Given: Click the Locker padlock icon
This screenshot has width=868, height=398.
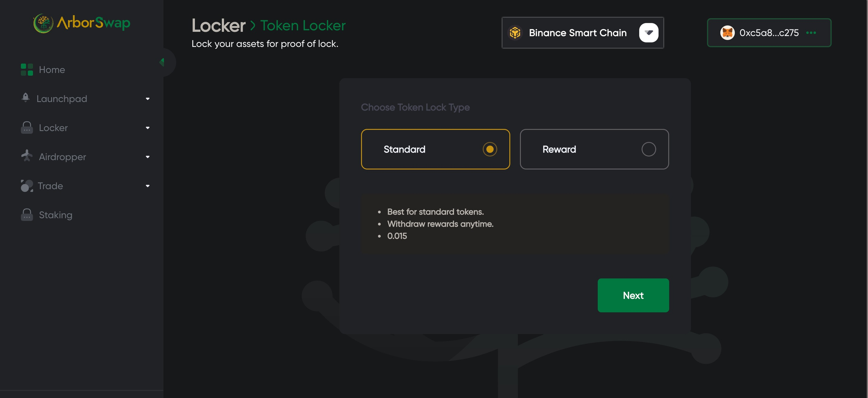Looking at the screenshot, I should [27, 127].
